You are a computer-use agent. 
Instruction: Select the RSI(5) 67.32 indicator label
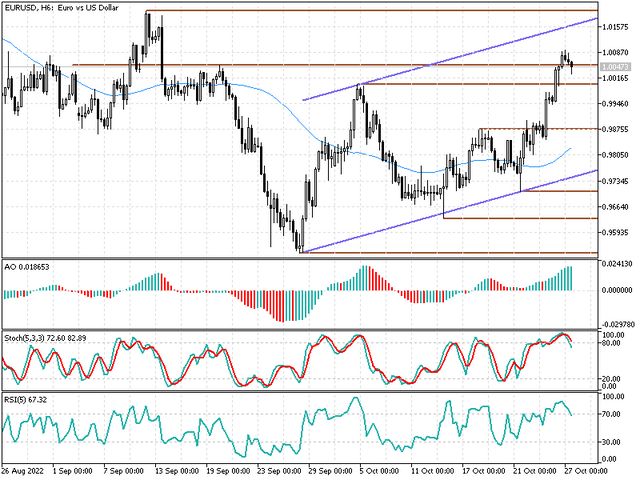point(25,400)
